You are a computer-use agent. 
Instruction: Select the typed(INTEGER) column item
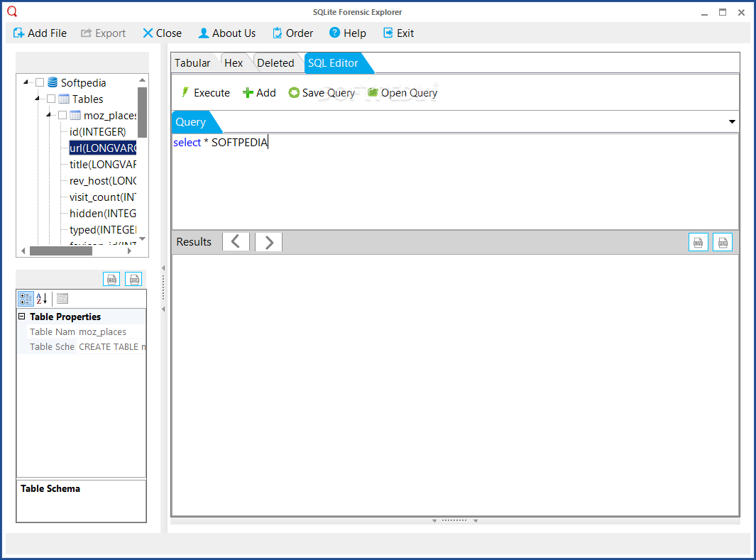click(x=103, y=230)
